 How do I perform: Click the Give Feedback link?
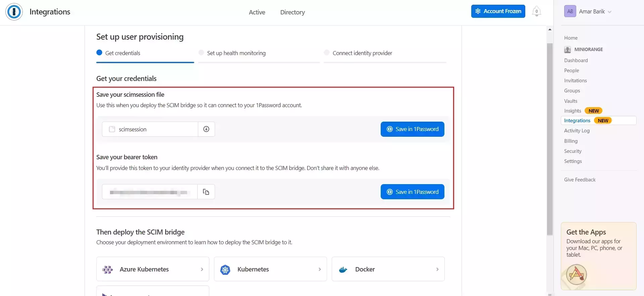tap(580, 180)
